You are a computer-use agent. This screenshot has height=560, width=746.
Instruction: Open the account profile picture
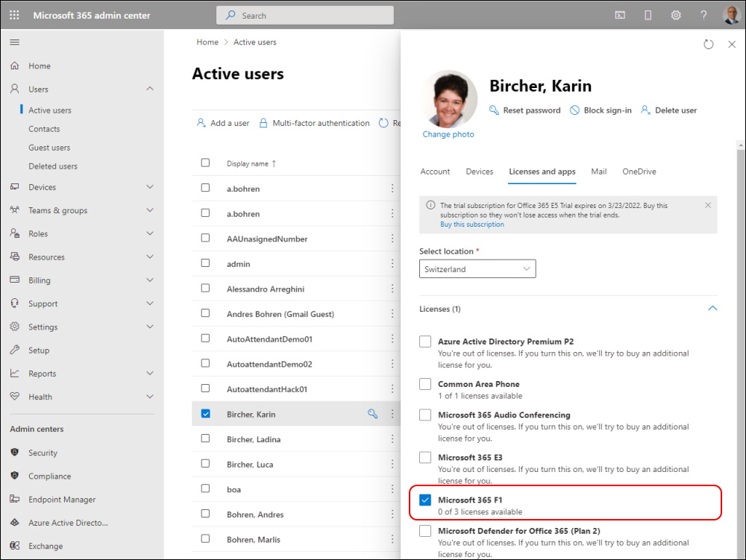click(731, 15)
